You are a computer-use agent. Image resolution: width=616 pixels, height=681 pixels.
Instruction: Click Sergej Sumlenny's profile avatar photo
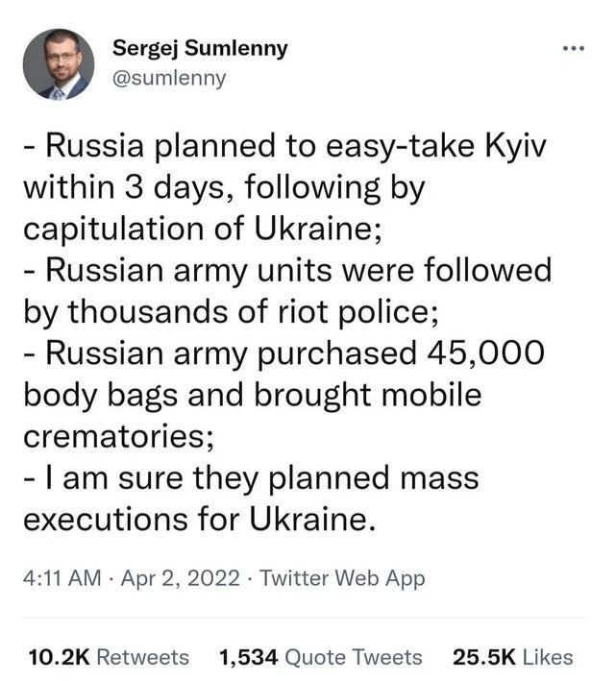click(59, 64)
